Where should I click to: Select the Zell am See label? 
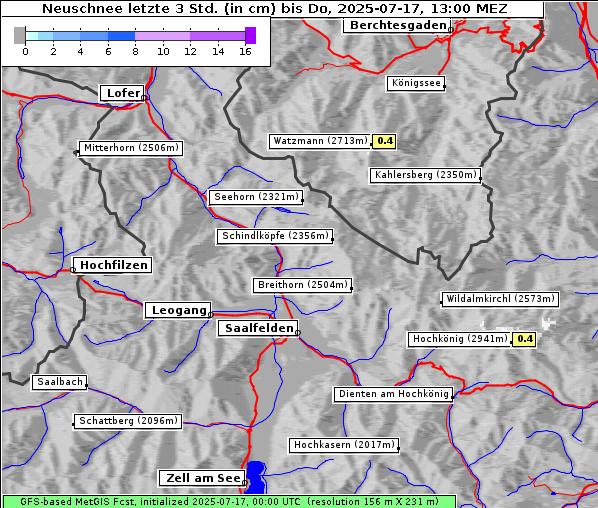[x=202, y=478]
